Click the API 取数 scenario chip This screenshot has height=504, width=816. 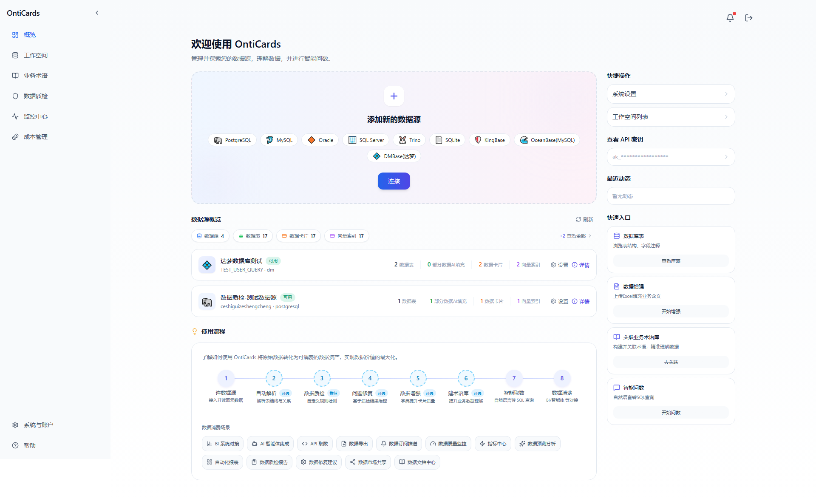(x=315, y=444)
